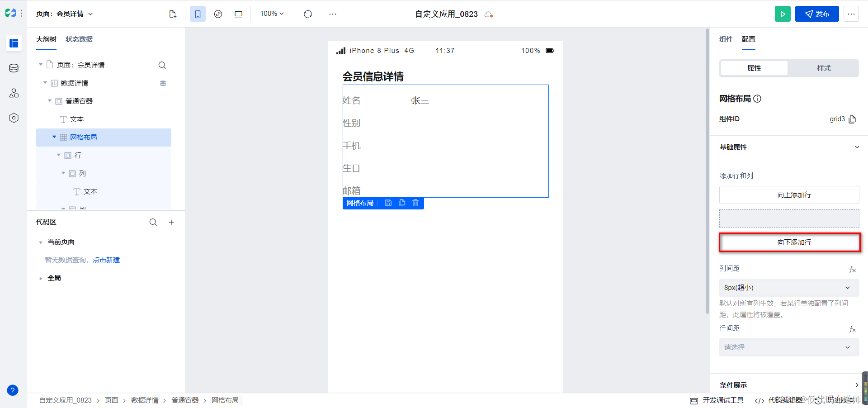Viewport: 868px width, 408px height.
Task: Switch to desktop PC preview
Action: tap(238, 14)
